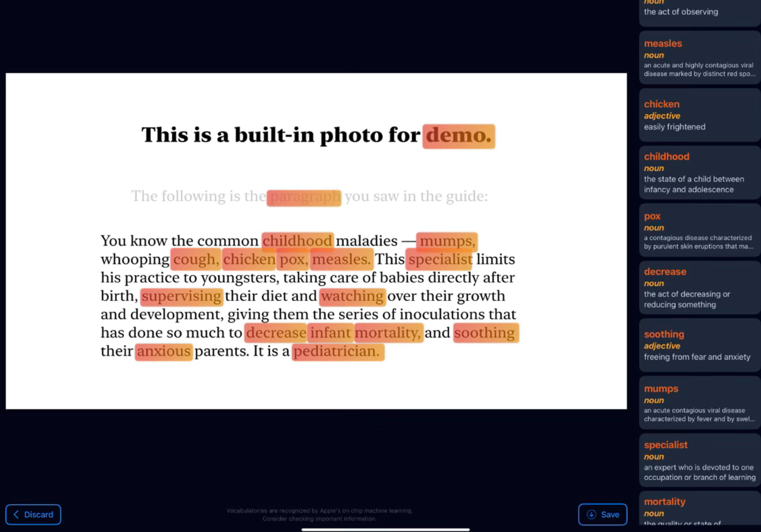This screenshot has width=761, height=532.
Task: Tap the highlighted word "anxious"
Action: point(163,352)
